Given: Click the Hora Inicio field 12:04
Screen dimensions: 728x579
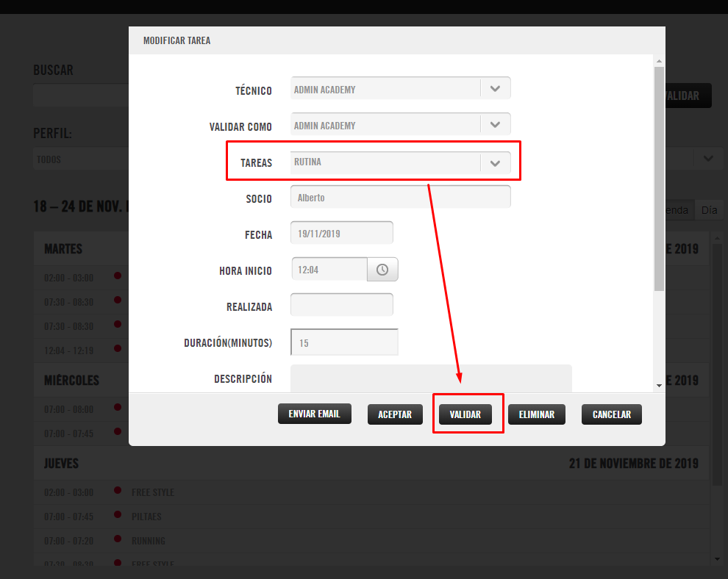Looking at the screenshot, I should [329, 270].
